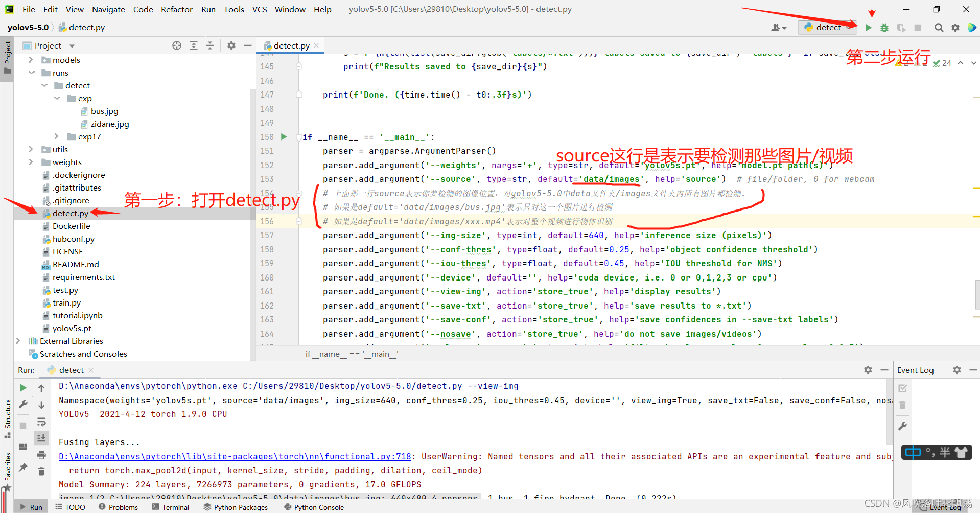Viewport: 980px width, 513px height.
Task: Select train.py in project tree
Action: point(66,302)
